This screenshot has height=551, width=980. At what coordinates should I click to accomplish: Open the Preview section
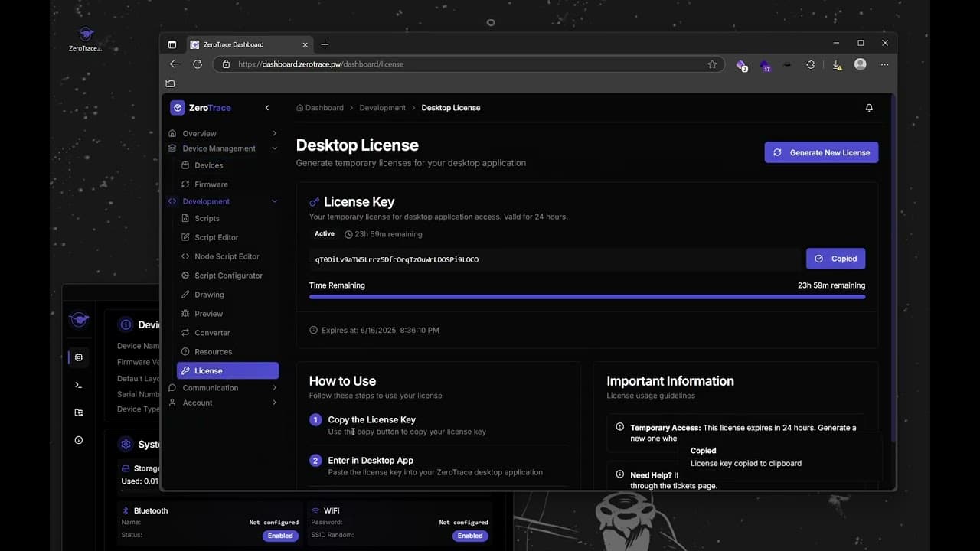pos(208,313)
